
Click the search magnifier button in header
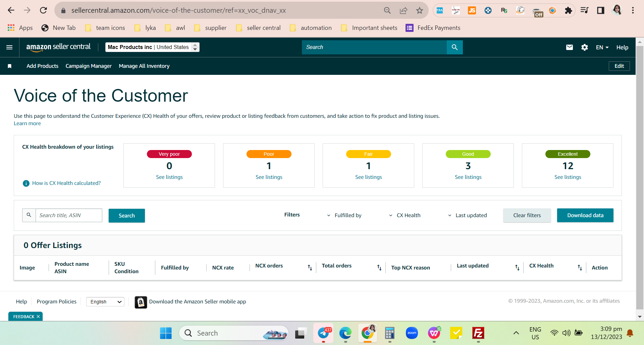click(454, 47)
